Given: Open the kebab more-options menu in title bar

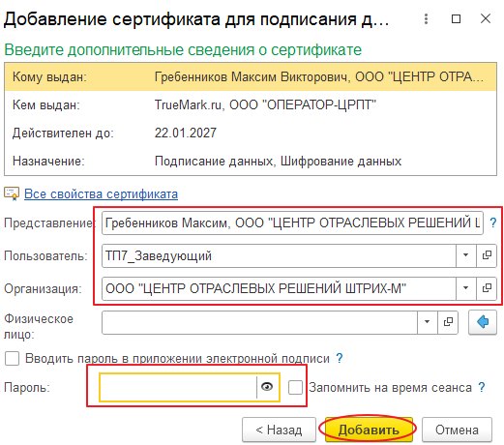Looking at the screenshot, I should pos(426,19).
